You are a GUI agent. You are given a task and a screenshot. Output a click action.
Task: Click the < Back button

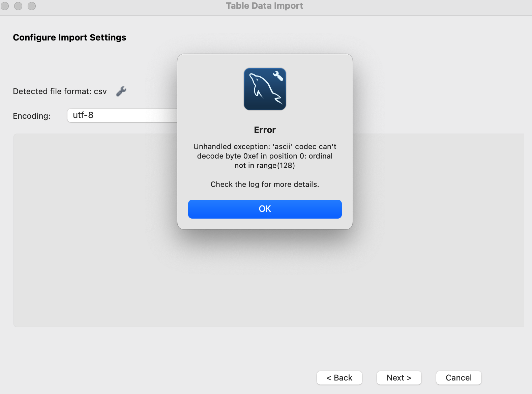point(339,378)
